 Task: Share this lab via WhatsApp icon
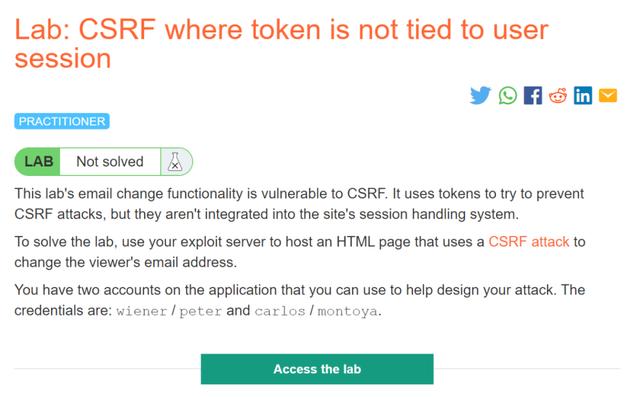pyautogui.click(x=507, y=95)
